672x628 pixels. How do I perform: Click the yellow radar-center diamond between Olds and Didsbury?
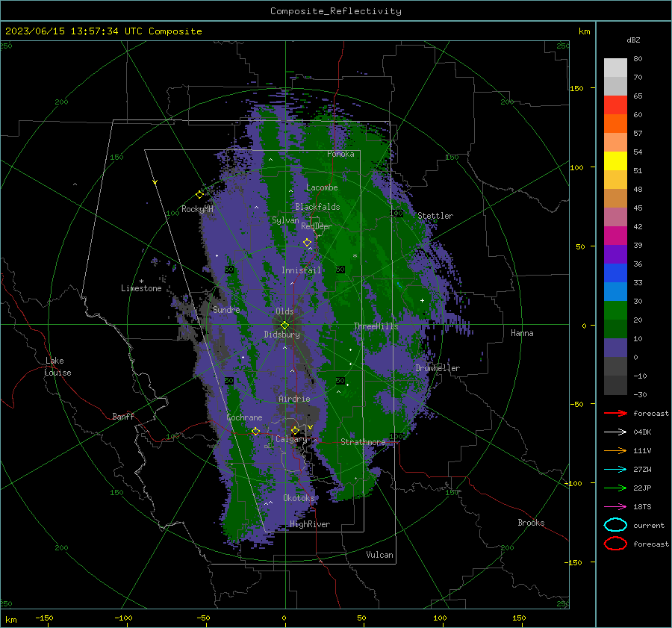tap(284, 326)
